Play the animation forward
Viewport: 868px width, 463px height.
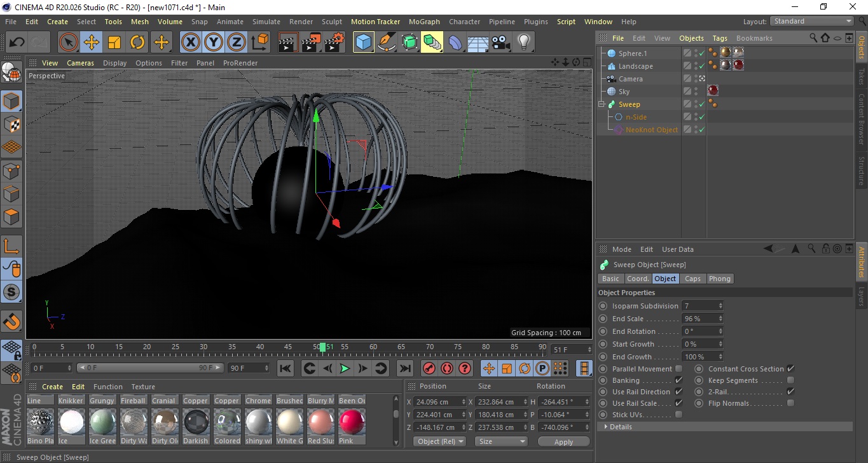click(345, 368)
